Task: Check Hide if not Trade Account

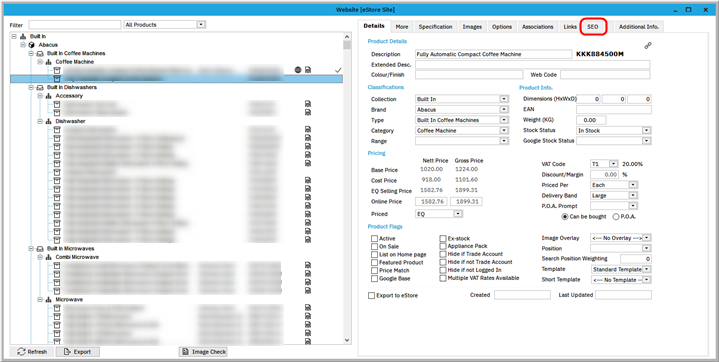Action: 443,262
